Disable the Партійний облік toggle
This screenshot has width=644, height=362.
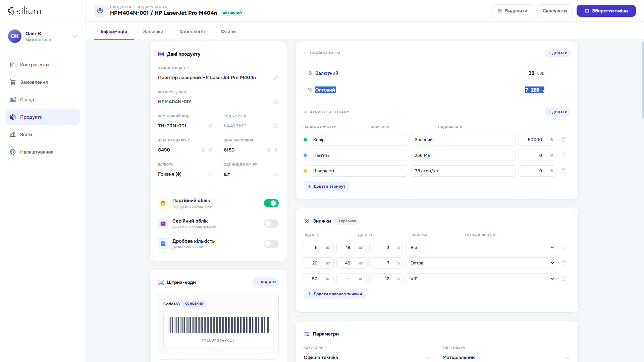click(x=271, y=203)
